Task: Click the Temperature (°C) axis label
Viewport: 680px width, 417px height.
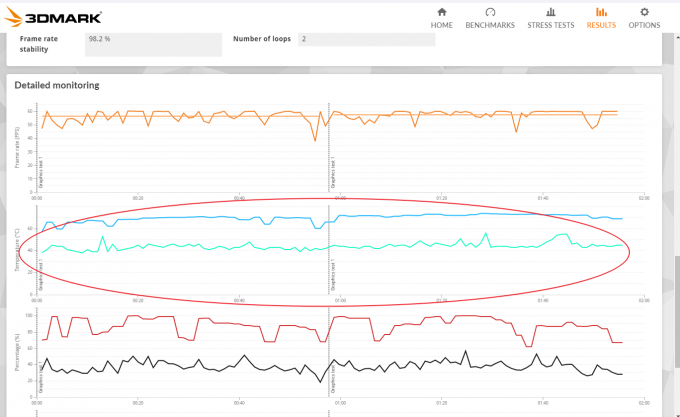Action: point(17,250)
